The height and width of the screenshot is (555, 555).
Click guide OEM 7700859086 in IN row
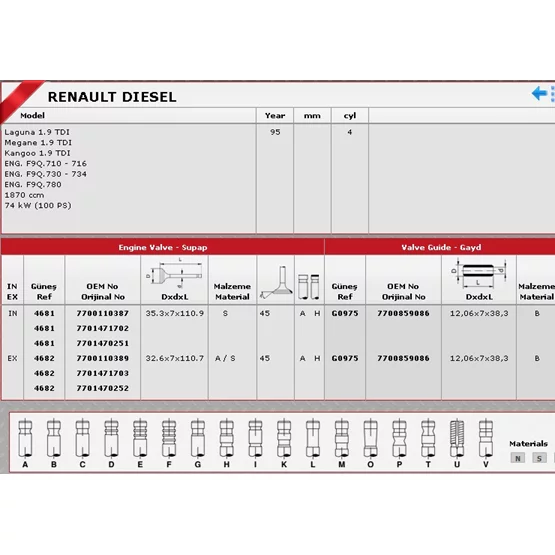[x=403, y=313]
